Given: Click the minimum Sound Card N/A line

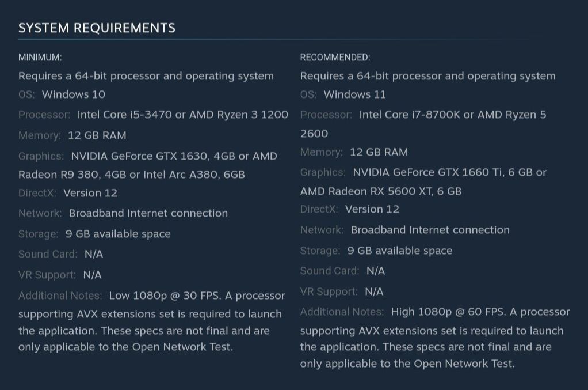Looking at the screenshot, I should (x=61, y=254).
